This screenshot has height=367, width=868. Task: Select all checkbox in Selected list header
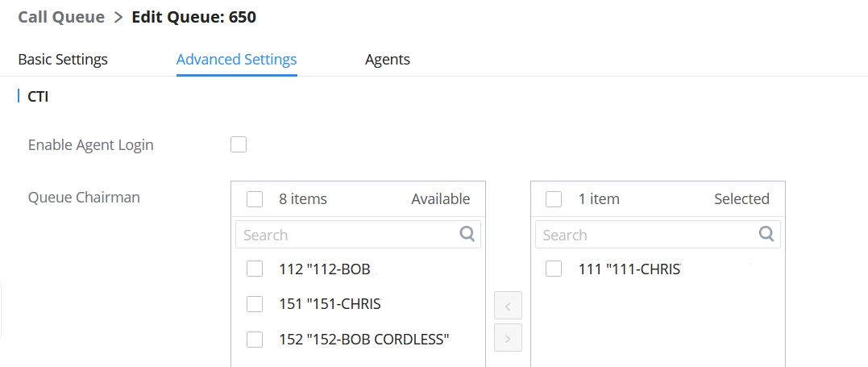tap(554, 198)
